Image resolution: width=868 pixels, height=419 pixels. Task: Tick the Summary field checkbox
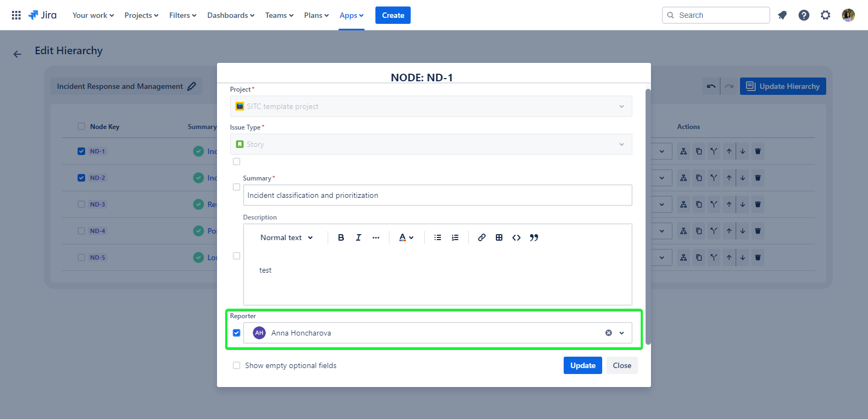[237, 187]
